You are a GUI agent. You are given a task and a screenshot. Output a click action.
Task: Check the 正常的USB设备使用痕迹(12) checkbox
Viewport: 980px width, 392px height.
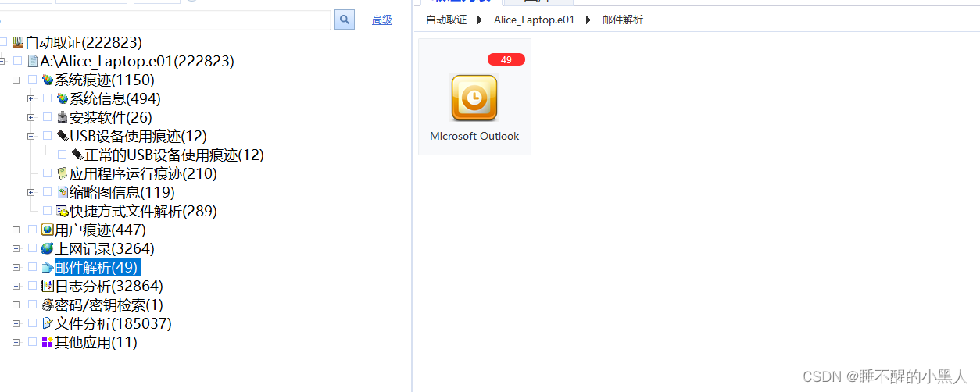pos(62,155)
